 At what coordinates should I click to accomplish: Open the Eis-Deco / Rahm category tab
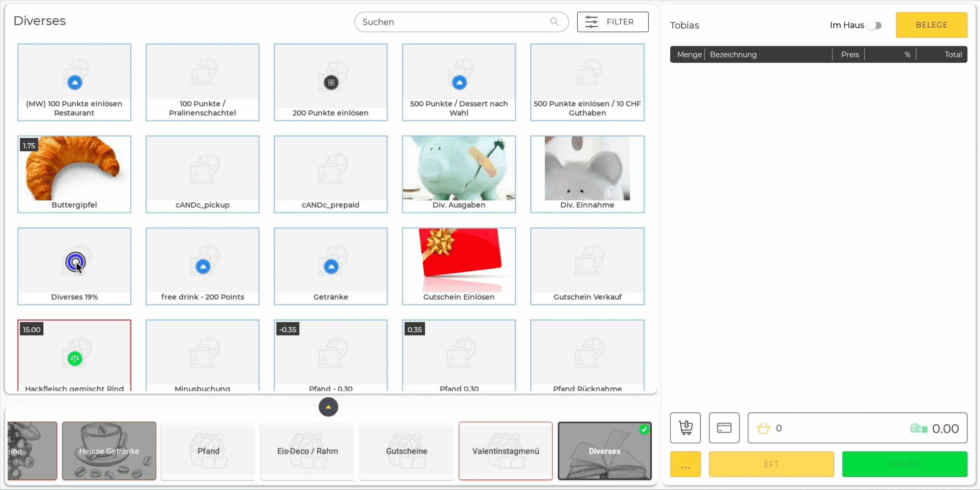point(307,450)
